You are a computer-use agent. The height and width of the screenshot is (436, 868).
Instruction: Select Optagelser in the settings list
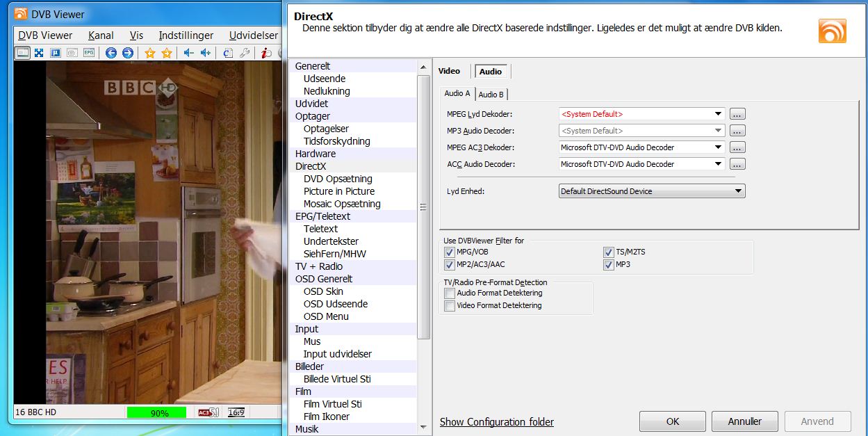point(327,129)
